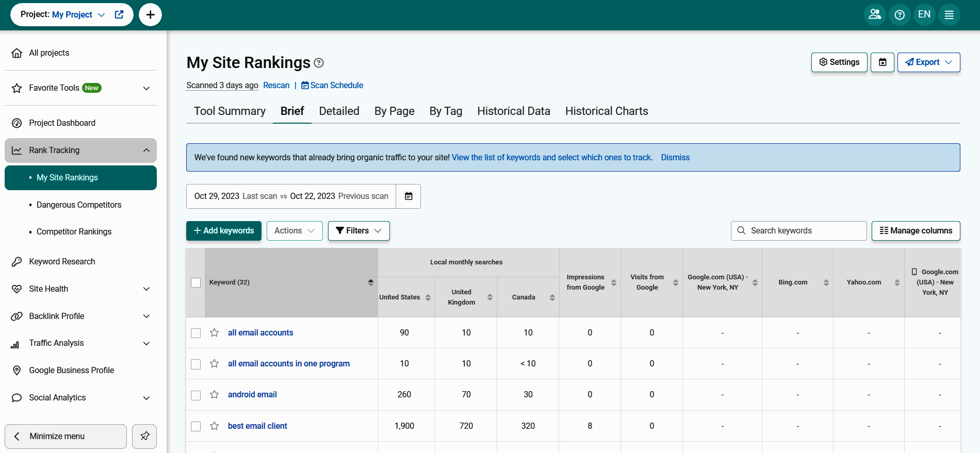The height and width of the screenshot is (453, 980).
Task: Open calendar icon next to scan dates
Action: tap(409, 196)
